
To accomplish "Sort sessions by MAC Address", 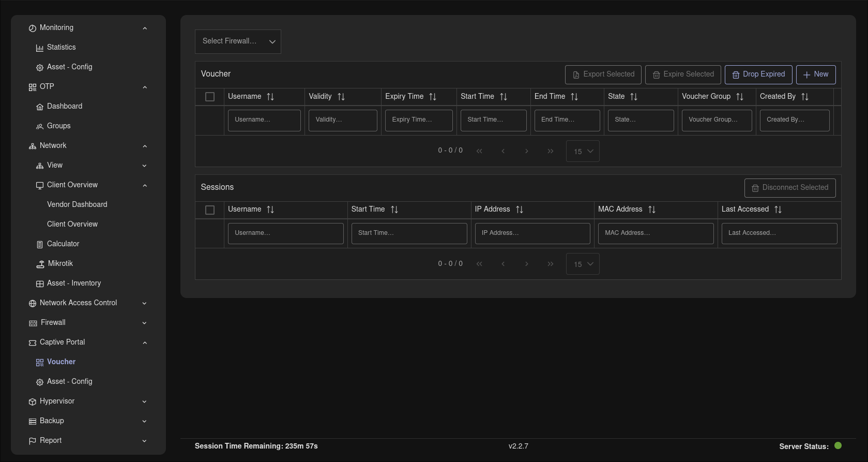I will [x=652, y=210].
